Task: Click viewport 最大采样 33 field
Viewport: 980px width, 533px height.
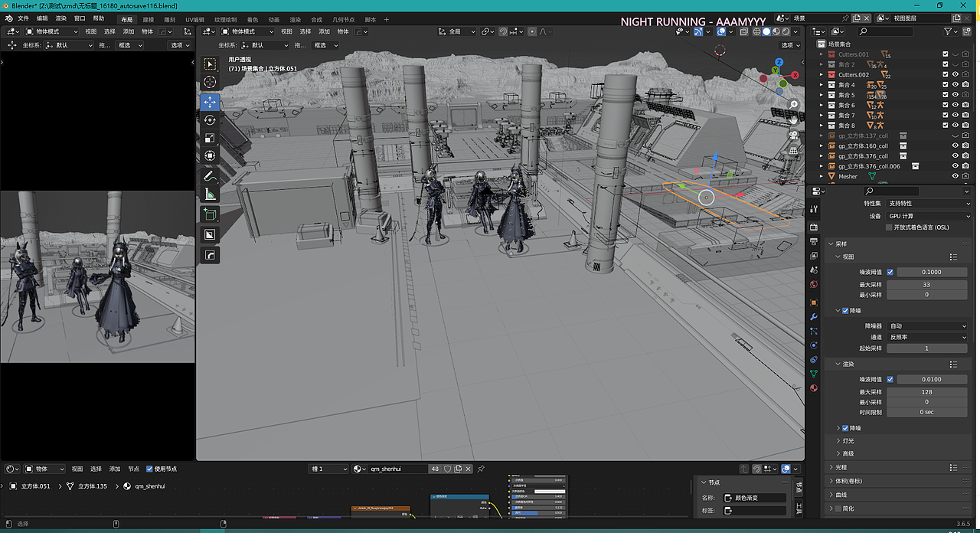Action: pyautogui.click(x=926, y=285)
